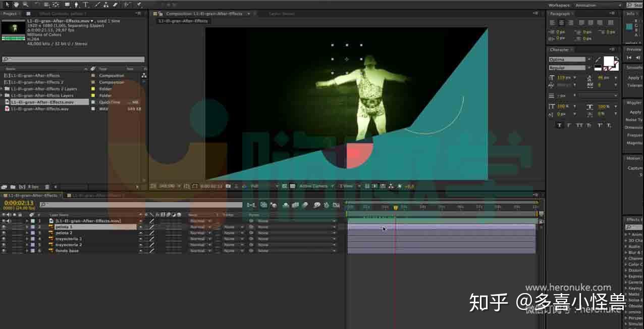Expand the pelota 2 layer properties
The height and width of the screenshot is (329, 644).
[27, 233]
